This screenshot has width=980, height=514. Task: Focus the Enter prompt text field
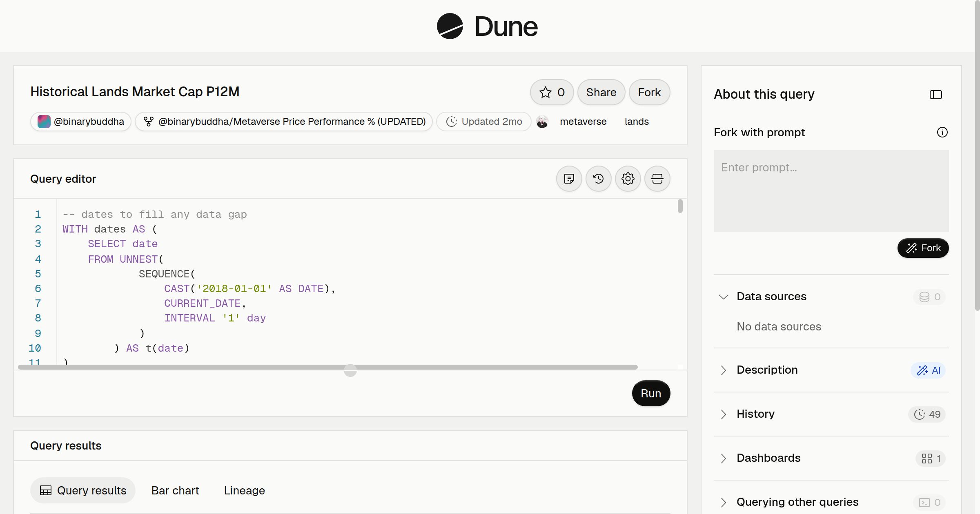pyautogui.click(x=831, y=191)
